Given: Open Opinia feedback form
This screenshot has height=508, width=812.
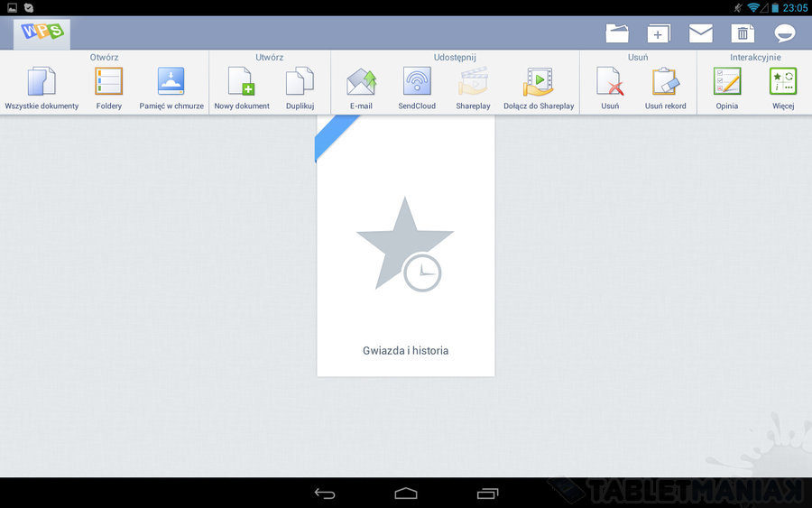Looking at the screenshot, I should (x=727, y=83).
